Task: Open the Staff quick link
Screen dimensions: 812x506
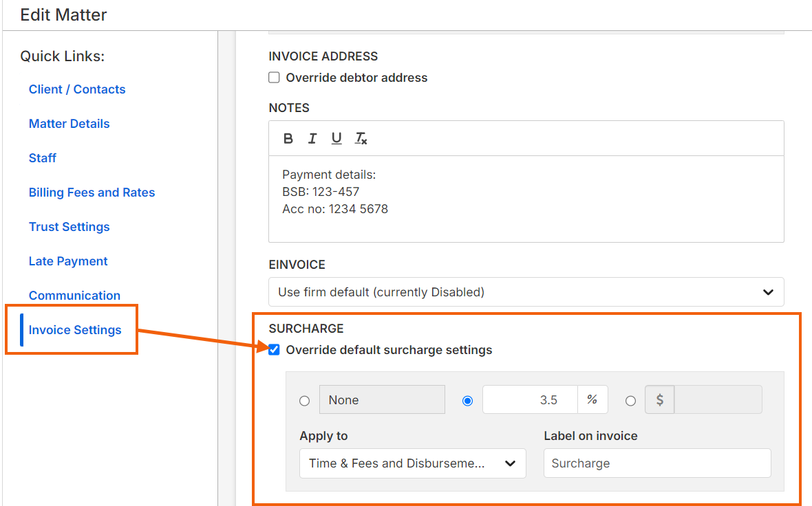Action: tap(43, 158)
